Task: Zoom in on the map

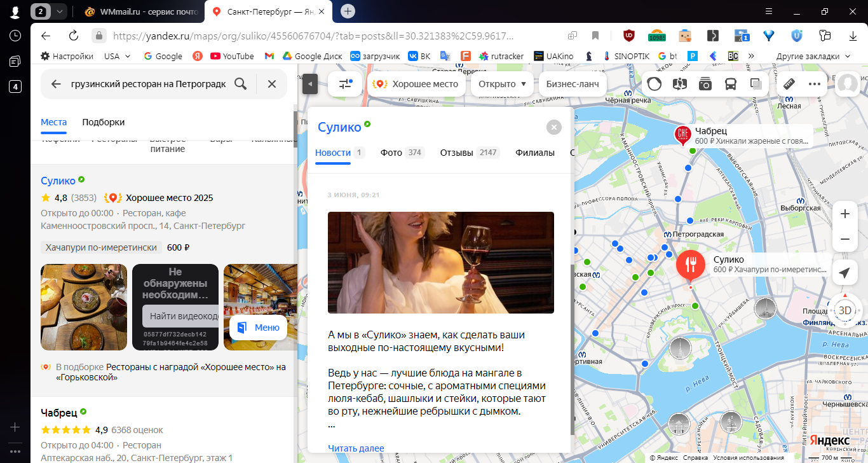Action: tap(845, 214)
